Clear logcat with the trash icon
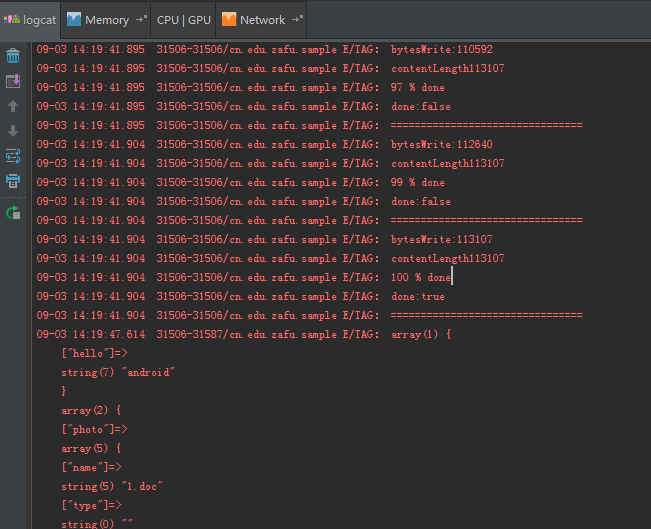 coord(13,56)
